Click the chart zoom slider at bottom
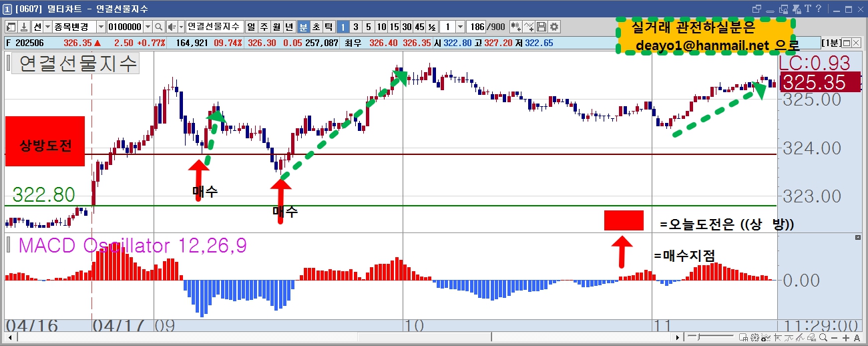This screenshot has height=346, width=868. pos(698,337)
